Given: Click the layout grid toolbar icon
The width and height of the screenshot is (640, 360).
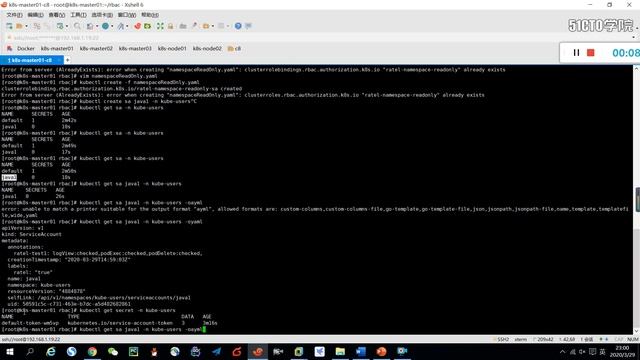Looking at the screenshot, I should [x=221, y=26].
